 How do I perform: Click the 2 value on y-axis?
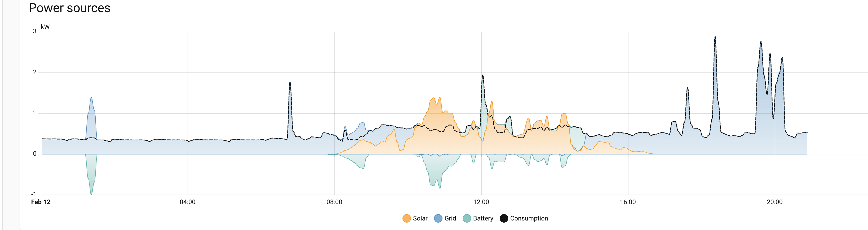(35, 72)
